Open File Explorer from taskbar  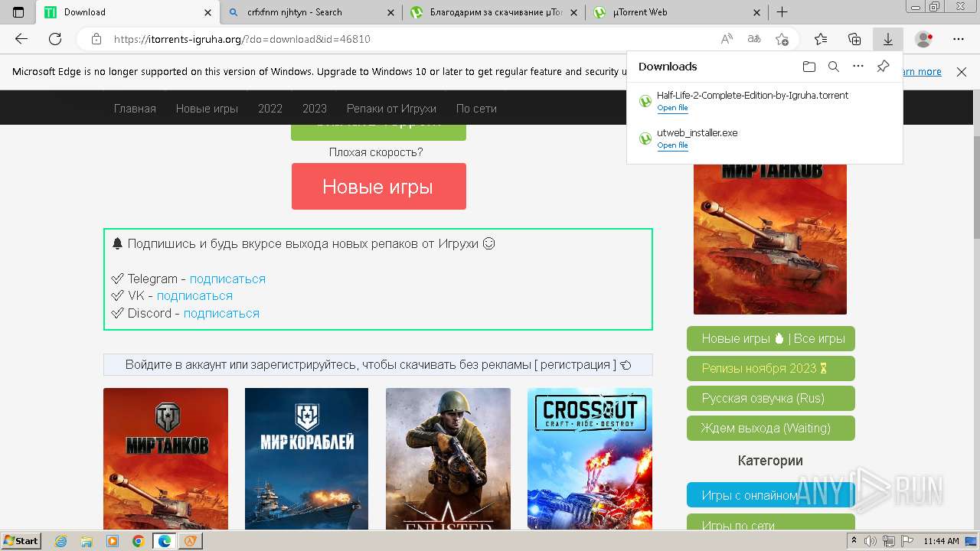(87, 541)
